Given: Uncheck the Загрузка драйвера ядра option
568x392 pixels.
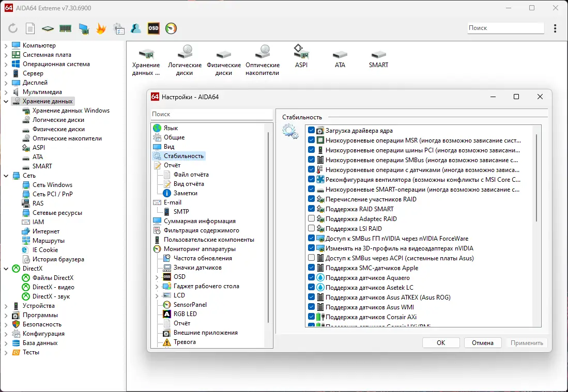Looking at the screenshot, I should pos(311,130).
